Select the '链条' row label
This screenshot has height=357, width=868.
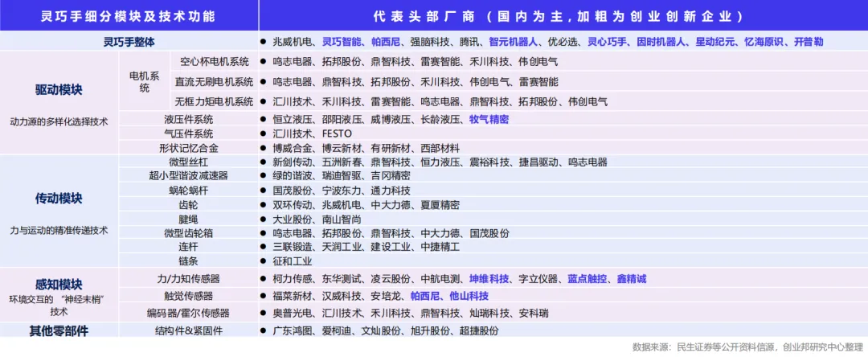coord(188,261)
